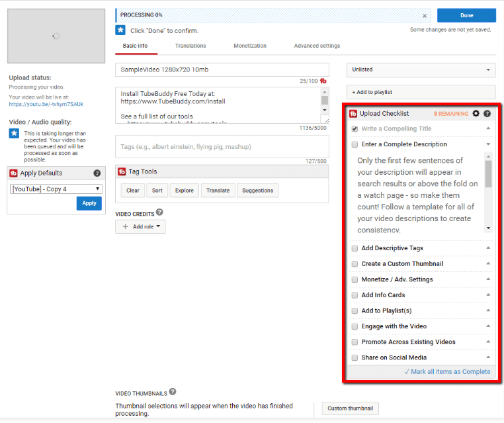Image resolution: width=504 pixels, height=423 pixels.
Task: Click Video Thumbnails help icon
Action: tap(173, 392)
